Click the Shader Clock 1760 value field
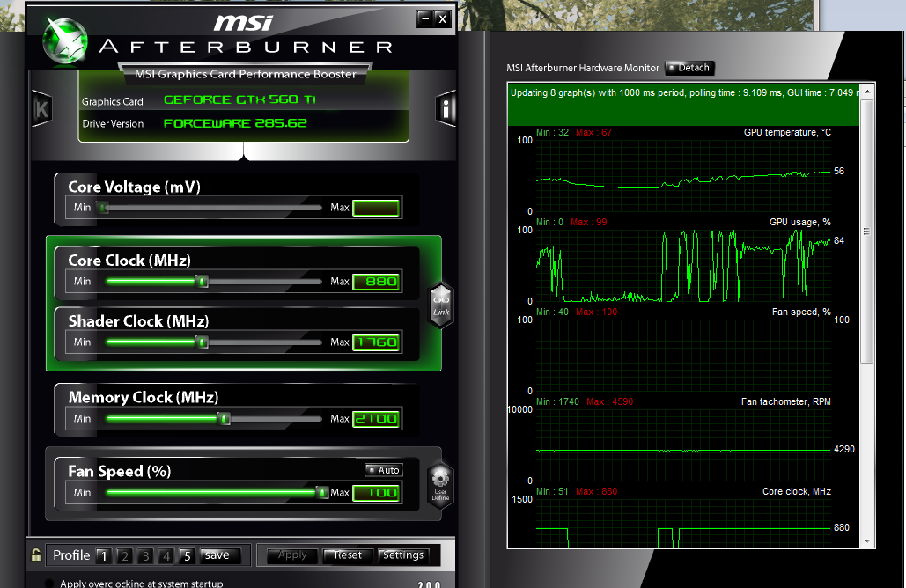The image size is (906, 588). [376, 342]
